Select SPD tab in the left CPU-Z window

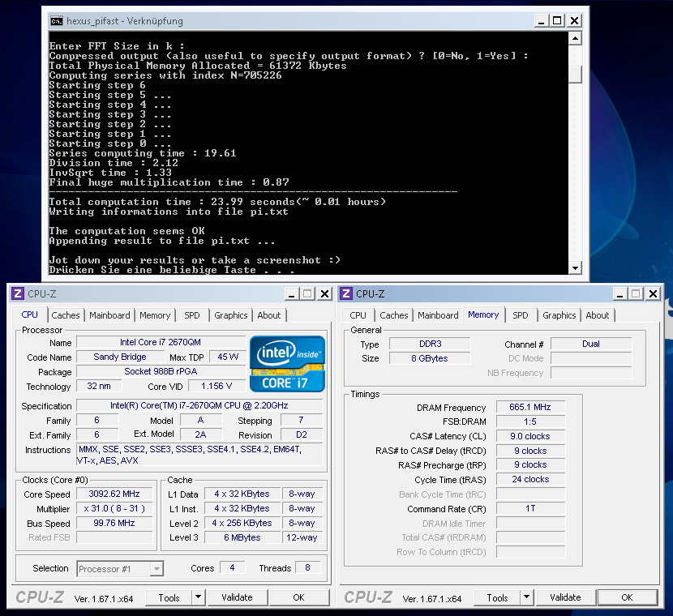[x=192, y=315]
